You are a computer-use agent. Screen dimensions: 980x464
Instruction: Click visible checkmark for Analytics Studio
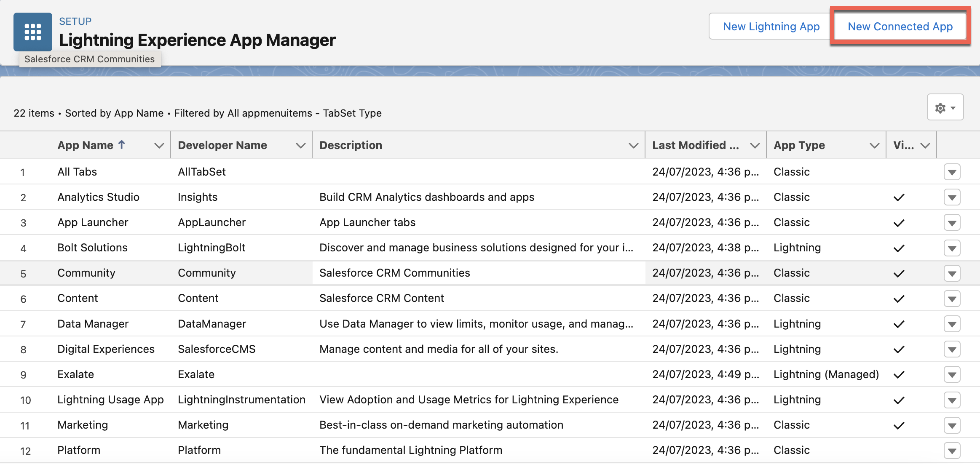coord(899,197)
